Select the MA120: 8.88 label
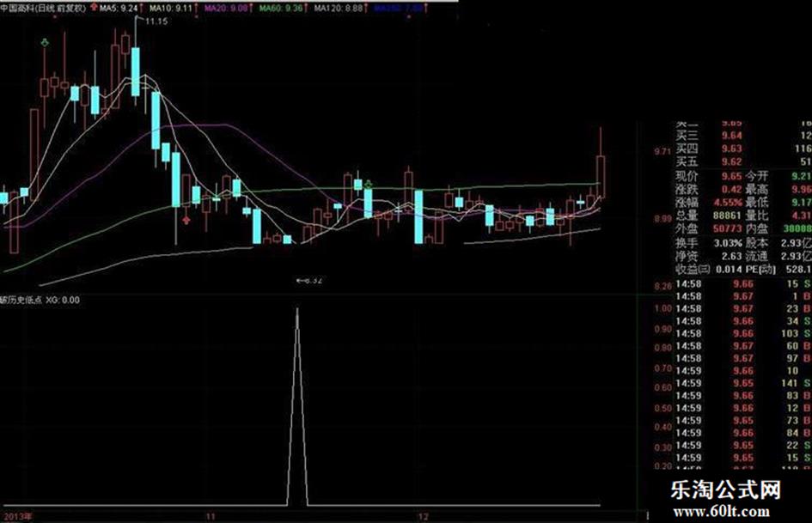Screen dimensions: 812x523 click(x=339, y=9)
